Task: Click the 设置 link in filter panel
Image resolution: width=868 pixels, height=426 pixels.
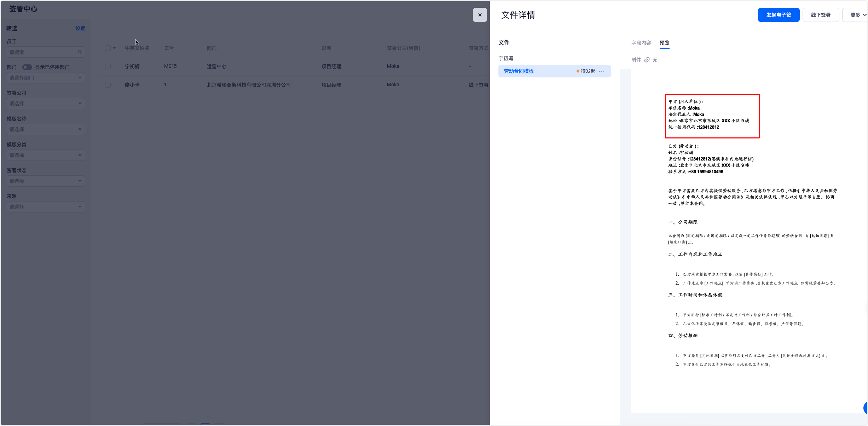Action: pyautogui.click(x=80, y=28)
